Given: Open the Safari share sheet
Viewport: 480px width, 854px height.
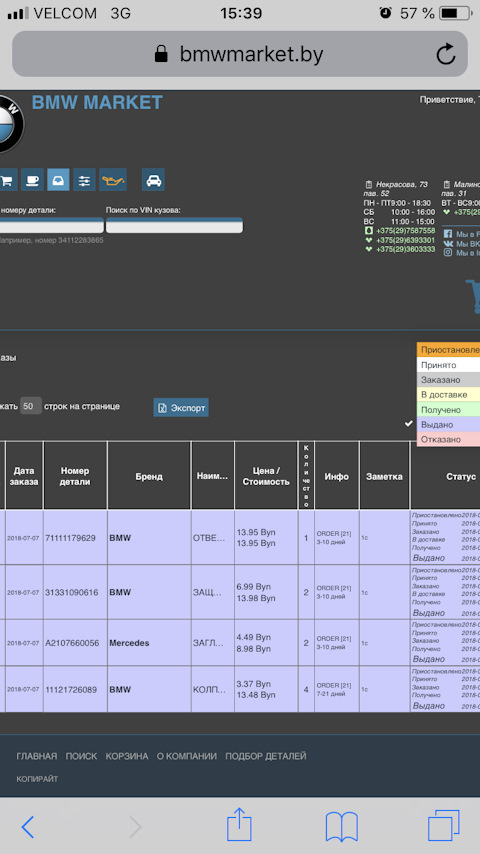Looking at the screenshot, I should click(x=239, y=824).
